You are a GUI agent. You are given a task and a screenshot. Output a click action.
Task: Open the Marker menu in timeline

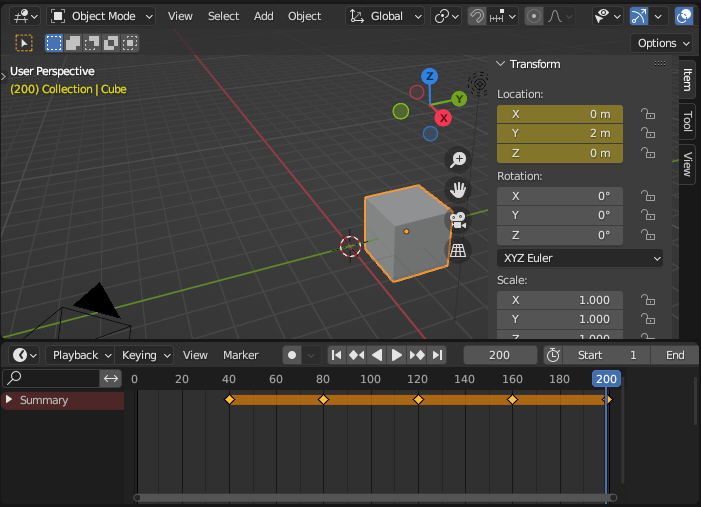[240, 355]
